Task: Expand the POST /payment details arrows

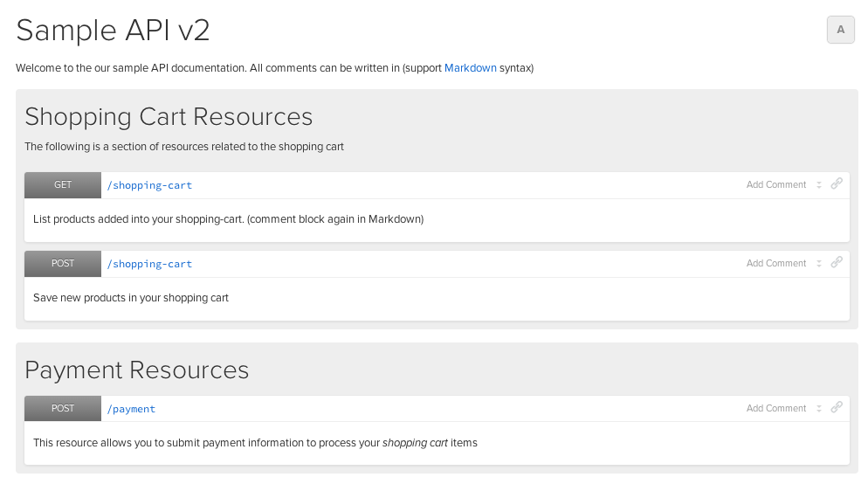Action: [819, 409]
